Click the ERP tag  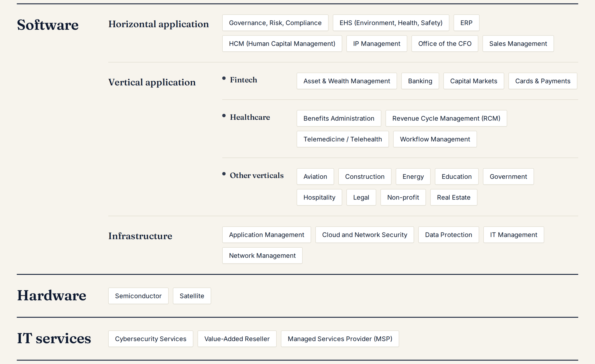tap(466, 23)
